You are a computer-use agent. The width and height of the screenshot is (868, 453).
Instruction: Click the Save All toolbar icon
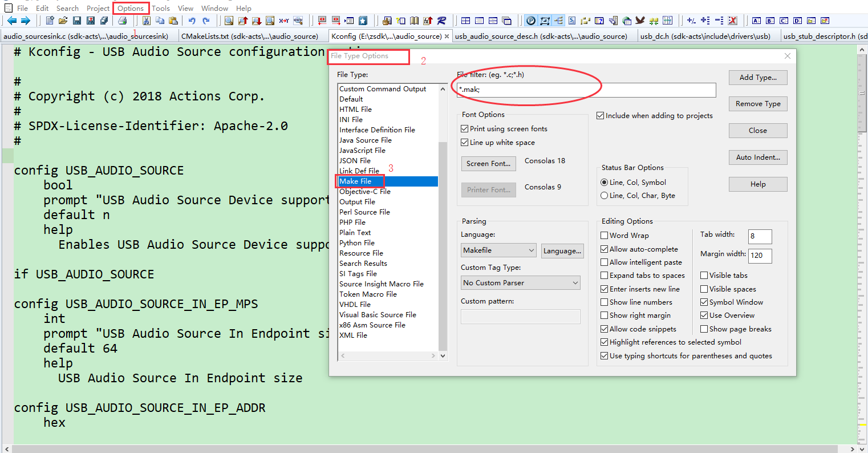pos(104,21)
